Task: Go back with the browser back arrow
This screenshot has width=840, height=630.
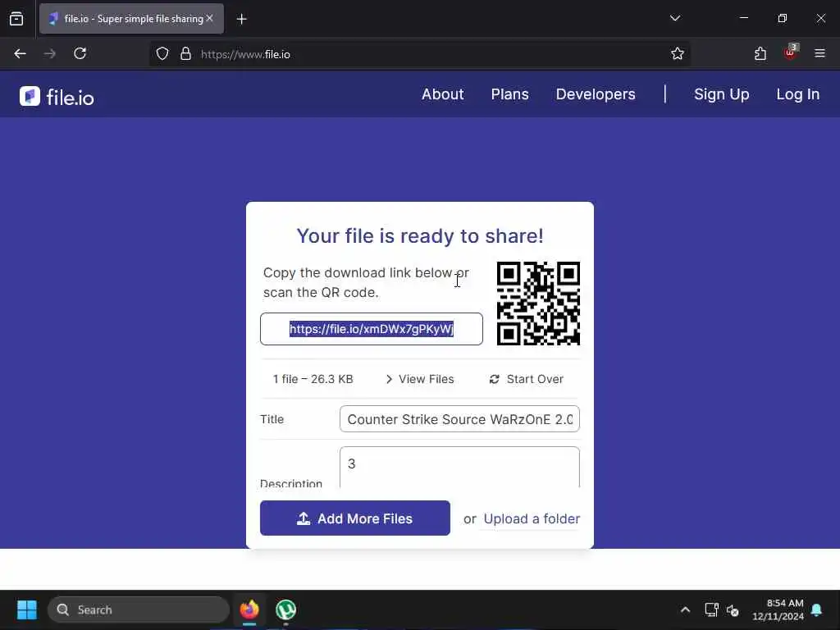Action: (21, 53)
